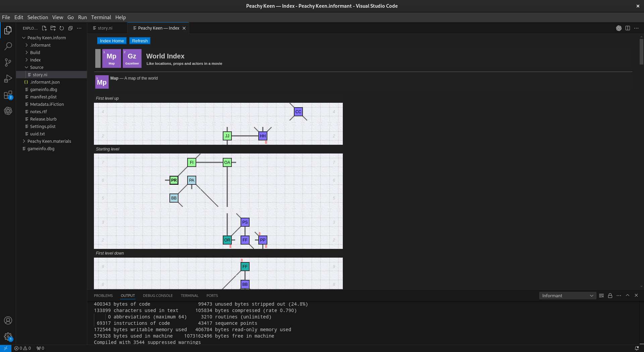Open the Search view in activity bar

pos(8,46)
